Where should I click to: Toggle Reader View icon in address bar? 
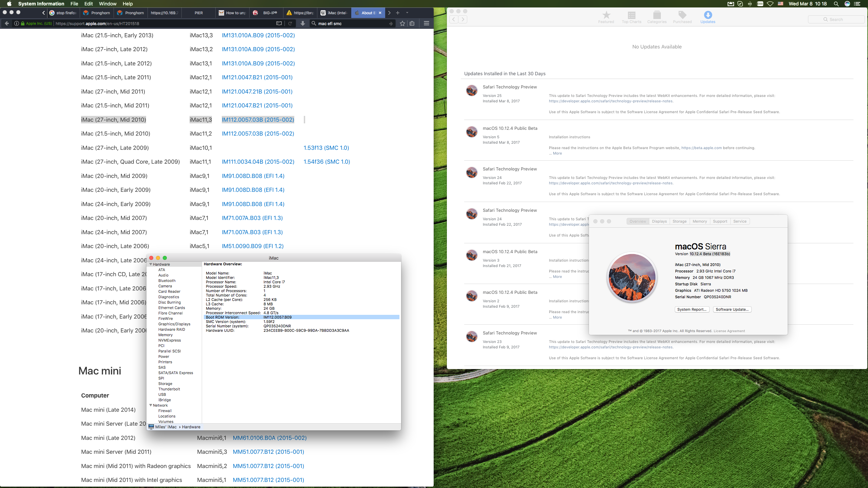point(279,23)
